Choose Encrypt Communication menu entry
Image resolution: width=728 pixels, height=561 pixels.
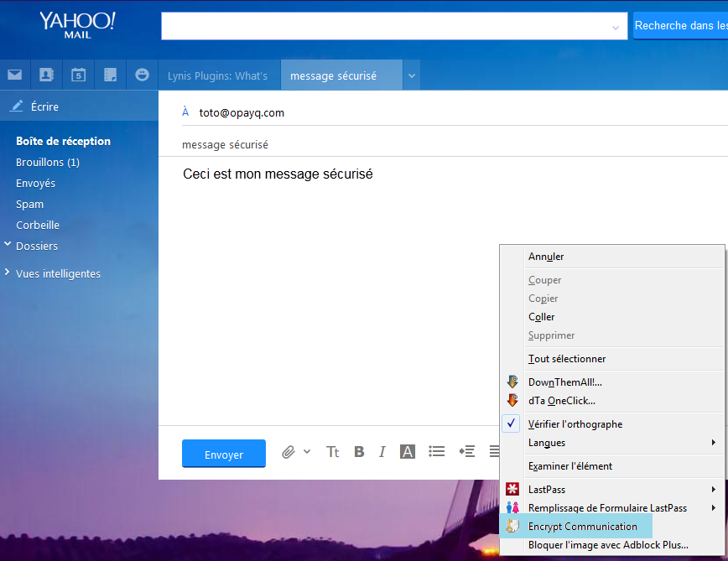(x=583, y=527)
